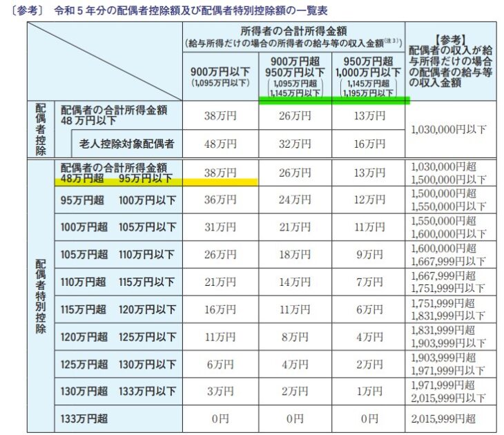
Task: Select 4万円 in the 125万円超 130万円以下 row
Action: [295, 365]
